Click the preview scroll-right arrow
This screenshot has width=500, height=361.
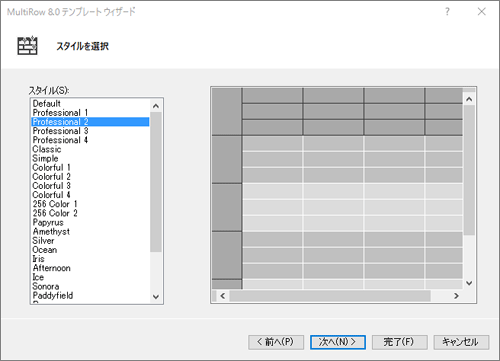(456, 296)
